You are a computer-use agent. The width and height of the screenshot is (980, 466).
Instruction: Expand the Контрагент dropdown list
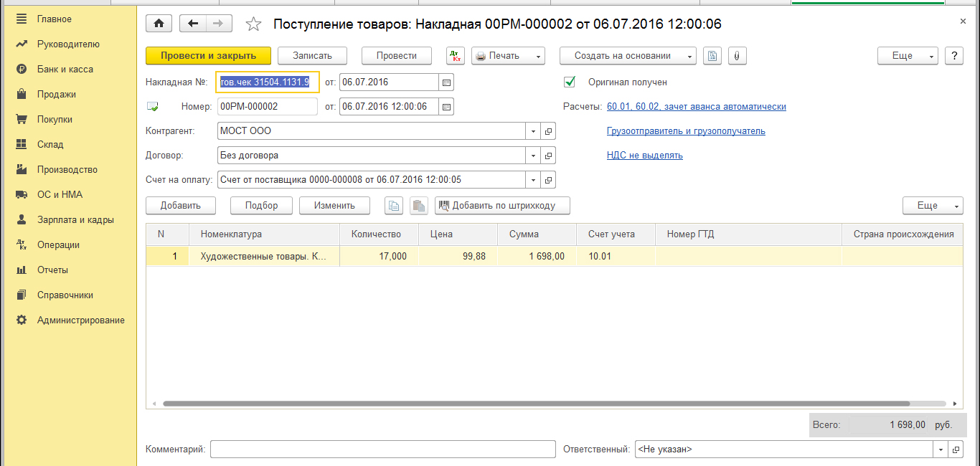click(x=533, y=131)
